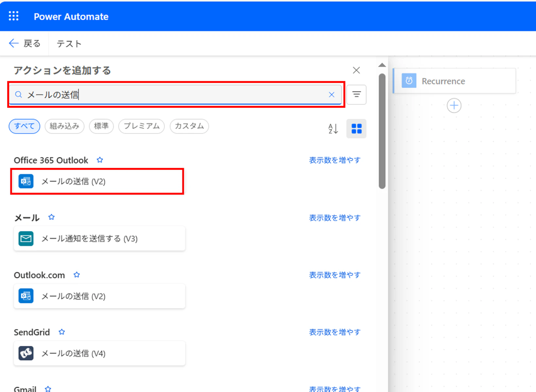Click the Outlook.com connector heading
536x392 pixels.
pyautogui.click(x=39, y=275)
